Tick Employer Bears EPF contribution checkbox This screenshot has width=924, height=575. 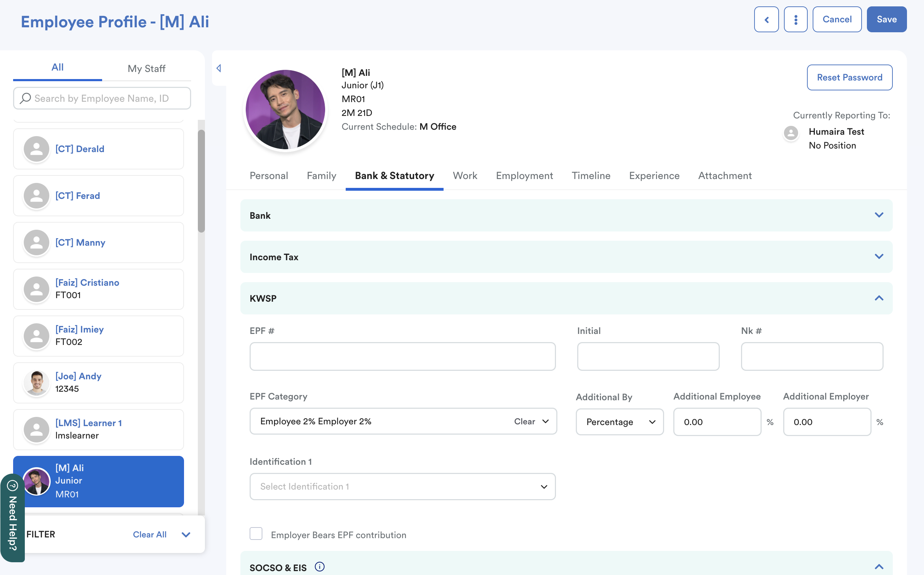tap(256, 534)
